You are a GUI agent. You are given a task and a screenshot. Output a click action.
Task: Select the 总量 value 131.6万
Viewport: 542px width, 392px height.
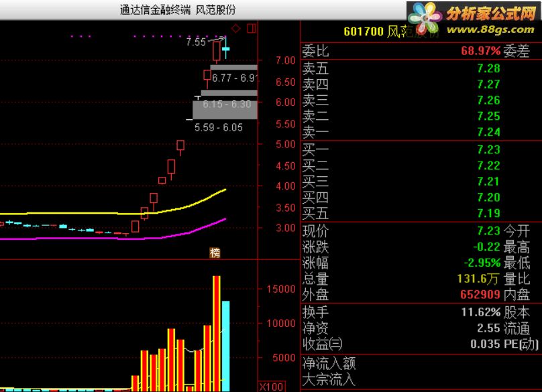point(479,279)
